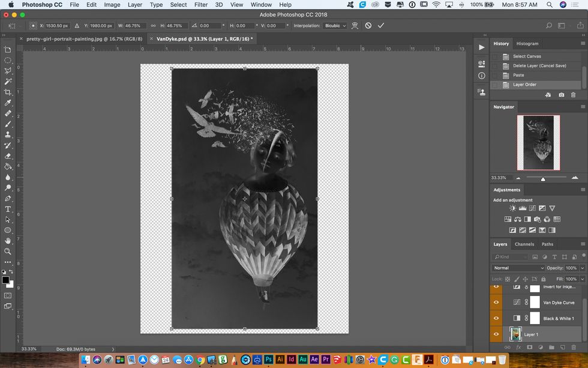Choose the Eyedropper tool
The height and width of the screenshot is (368, 588).
point(8,103)
